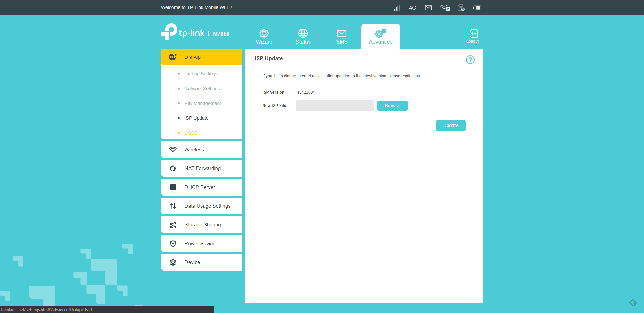Collapse the Dial-up menu header
644x313 pixels.
click(x=201, y=57)
